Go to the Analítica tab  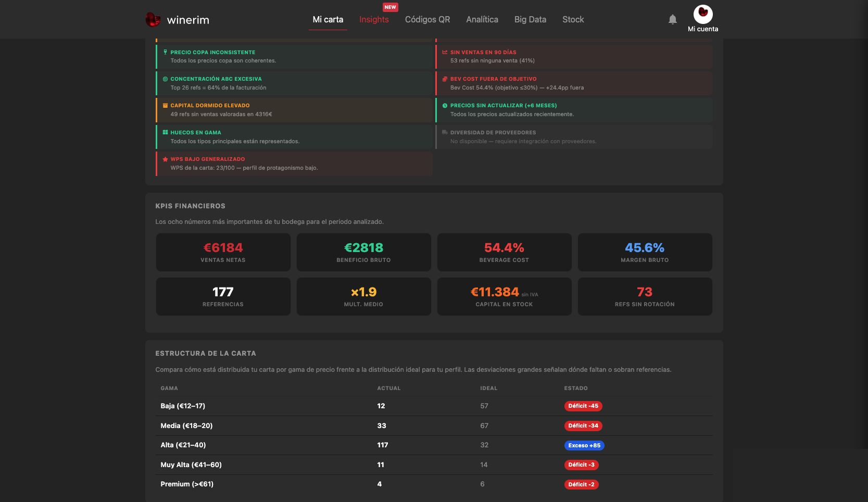point(482,19)
